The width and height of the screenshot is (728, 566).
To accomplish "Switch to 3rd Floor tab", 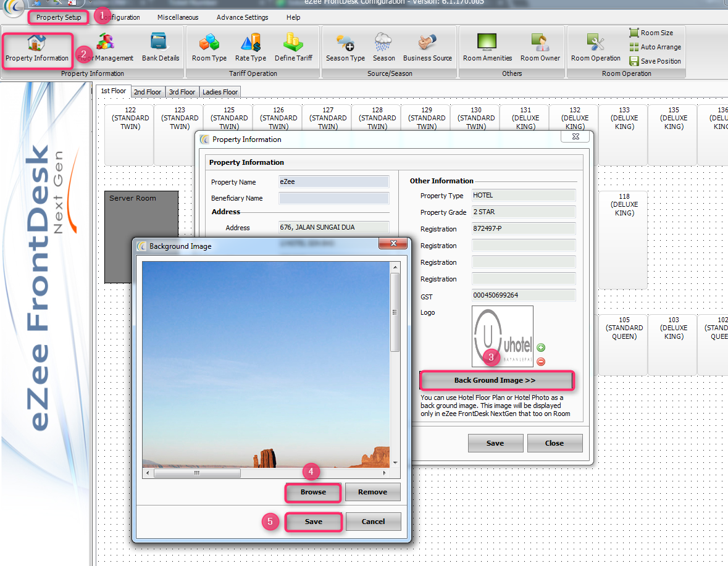I will click(182, 92).
